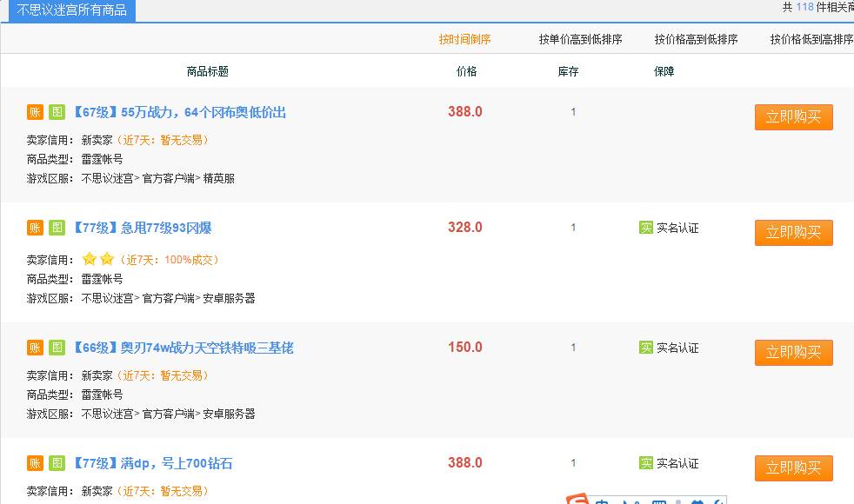The height and width of the screenshot is (504, 854).
Task: Click 实 badge icon on 急甩77级93冈爆 row
Action: 646,228
